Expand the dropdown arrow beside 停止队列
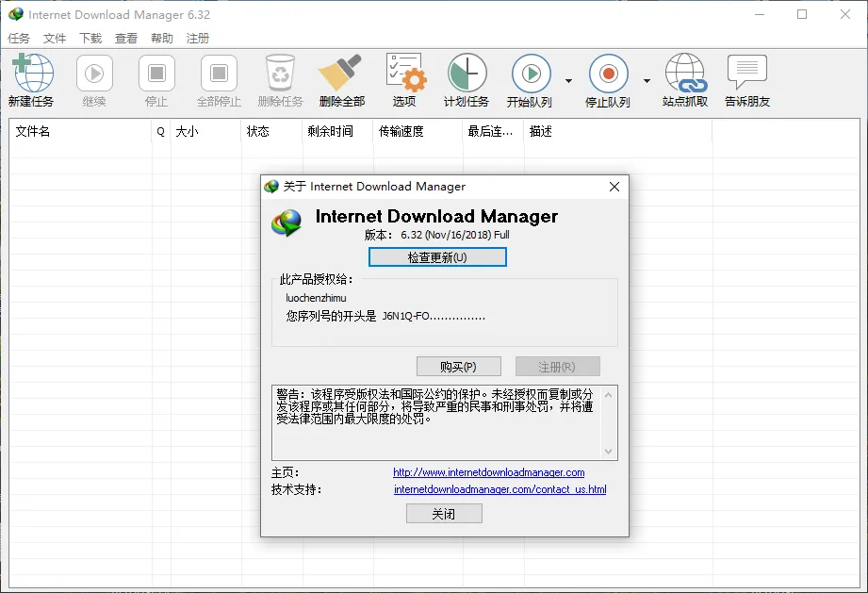This screenshot has width=868, height=593. (x=647, y=81)
